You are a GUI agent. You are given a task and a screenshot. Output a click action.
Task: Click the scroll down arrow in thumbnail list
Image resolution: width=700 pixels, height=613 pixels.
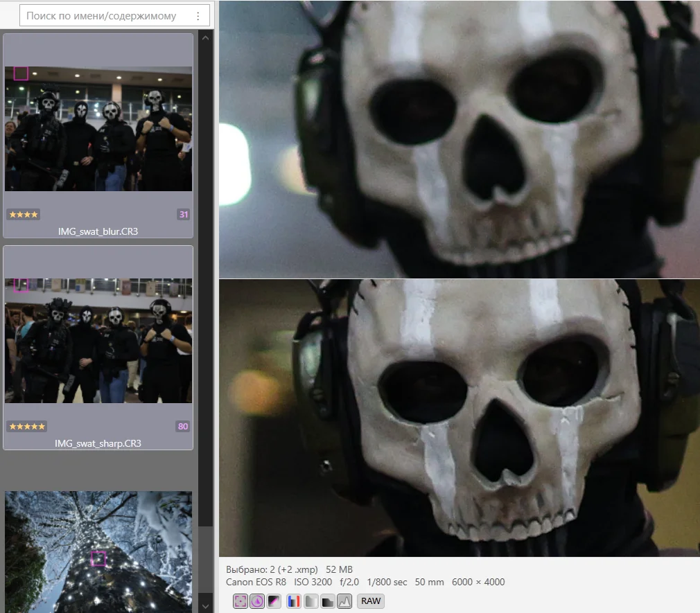point(205,606)
